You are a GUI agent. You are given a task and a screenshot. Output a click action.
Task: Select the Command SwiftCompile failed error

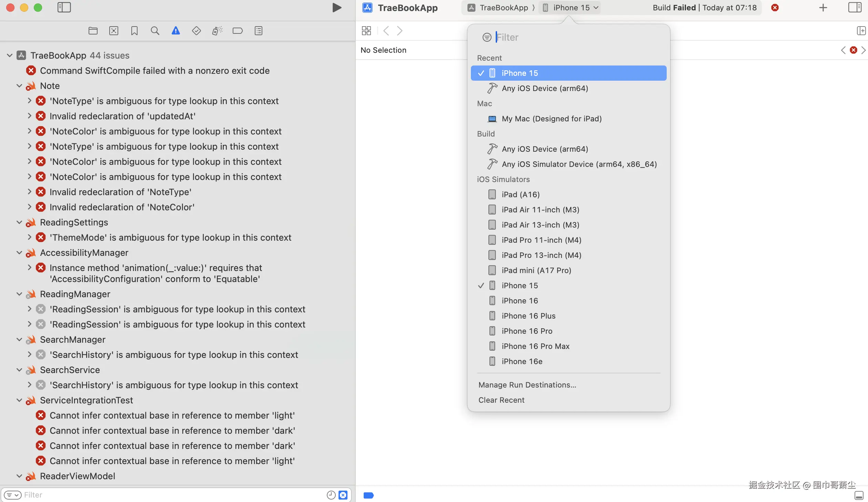click(x=155, y=71)
